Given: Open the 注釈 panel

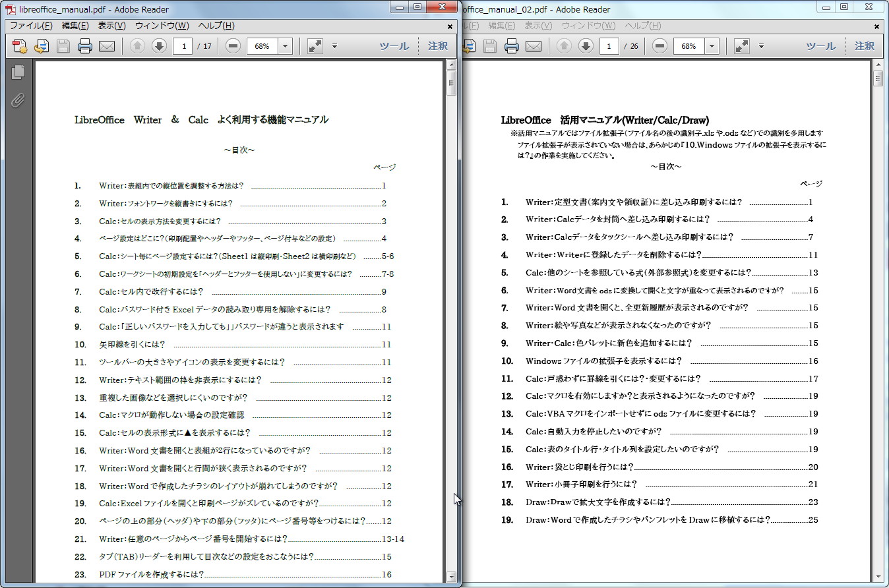Looking at the screenshot, I should coord(436,45).
